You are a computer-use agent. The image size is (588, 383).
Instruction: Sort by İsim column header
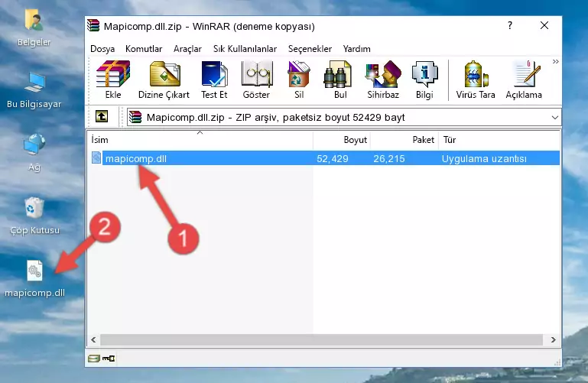200,139
